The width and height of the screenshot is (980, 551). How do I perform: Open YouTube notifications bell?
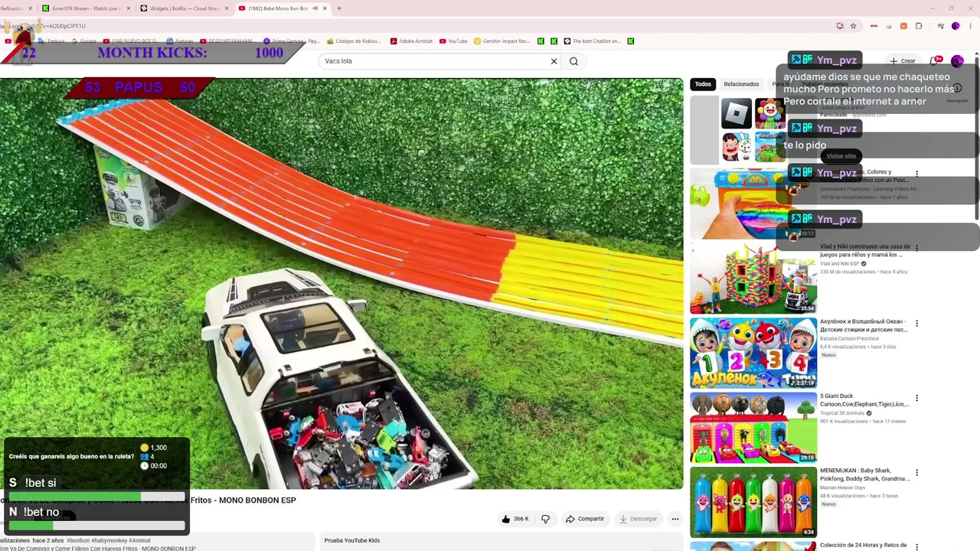[934, 61]
